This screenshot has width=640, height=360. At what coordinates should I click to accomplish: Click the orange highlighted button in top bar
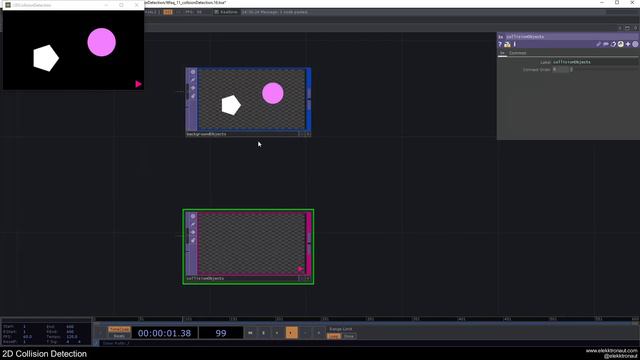(x=168, y=12)
